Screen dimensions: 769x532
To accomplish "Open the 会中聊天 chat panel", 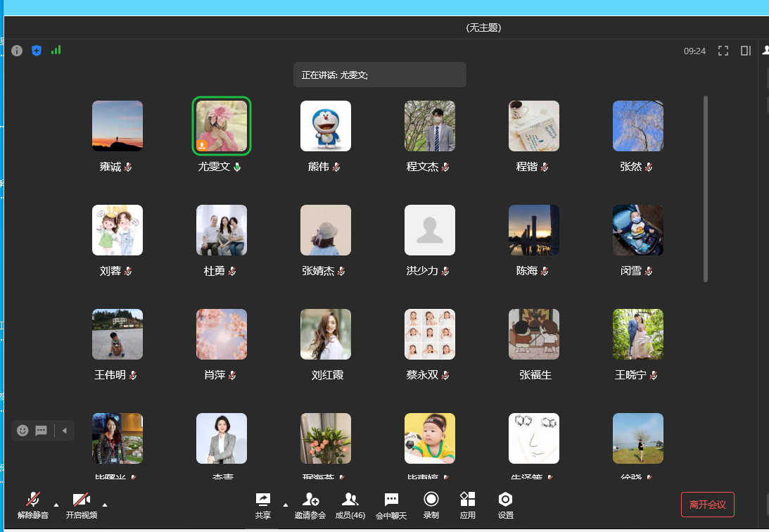I will click(x=391, y=504).
